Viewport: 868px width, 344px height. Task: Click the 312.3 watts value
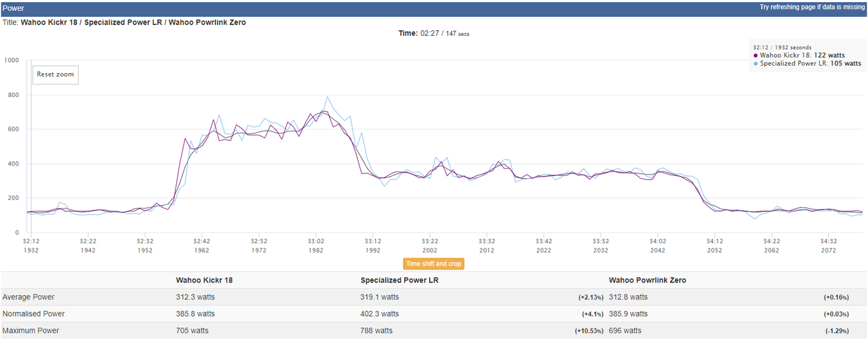click(195, 297)
